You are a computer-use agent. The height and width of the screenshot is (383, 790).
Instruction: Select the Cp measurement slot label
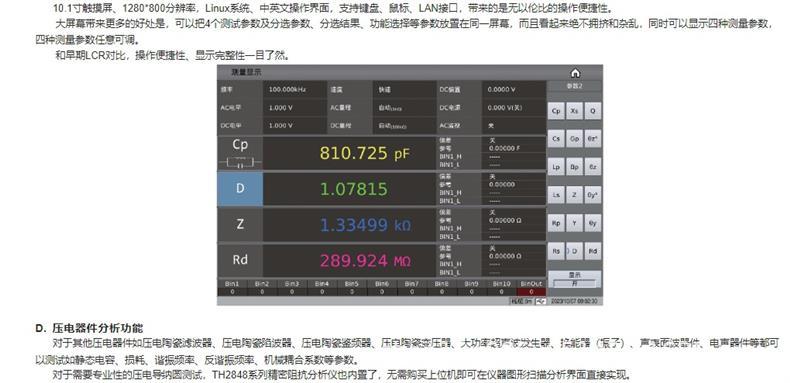pyautogui.click(x=240, y=145)
